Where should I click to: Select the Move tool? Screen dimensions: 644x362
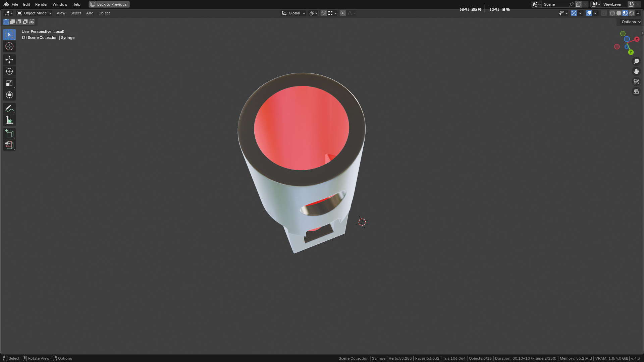9,60
